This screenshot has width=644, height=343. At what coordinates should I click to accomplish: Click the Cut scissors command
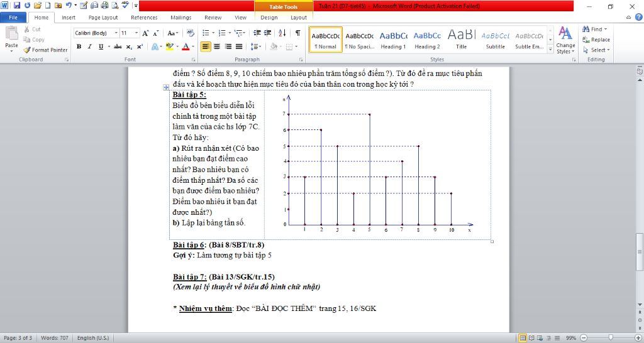pyautogui.click(x=32, y=29)
